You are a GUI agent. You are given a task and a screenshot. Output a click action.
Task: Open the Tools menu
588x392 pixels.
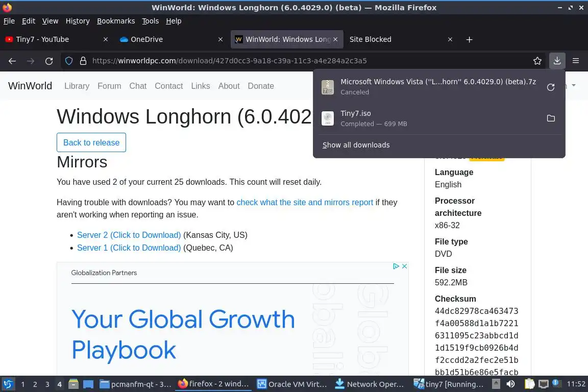click(x=151, y=21)
